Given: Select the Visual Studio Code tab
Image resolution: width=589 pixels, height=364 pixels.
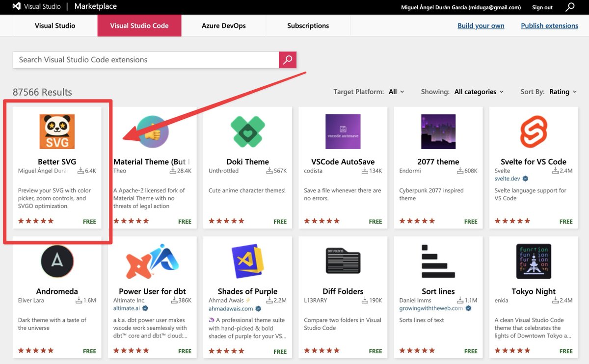Looking at the screenshot, I should tap(139, 26).
